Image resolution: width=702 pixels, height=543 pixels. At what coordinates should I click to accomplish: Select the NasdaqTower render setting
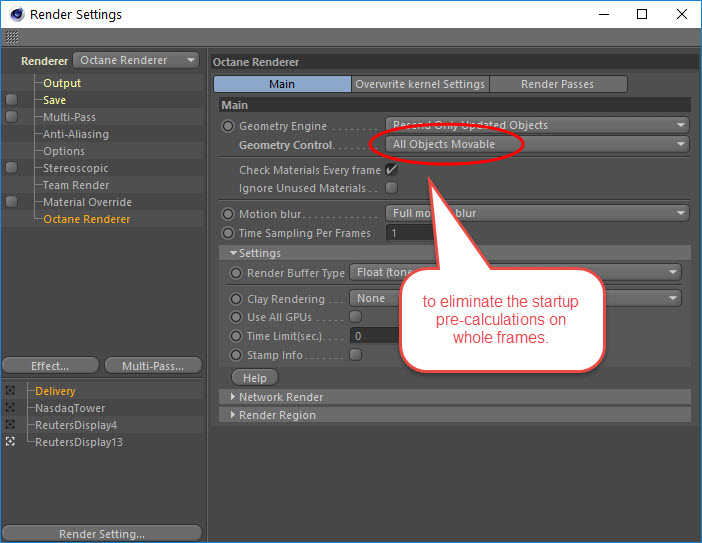(x=70, y=408)
